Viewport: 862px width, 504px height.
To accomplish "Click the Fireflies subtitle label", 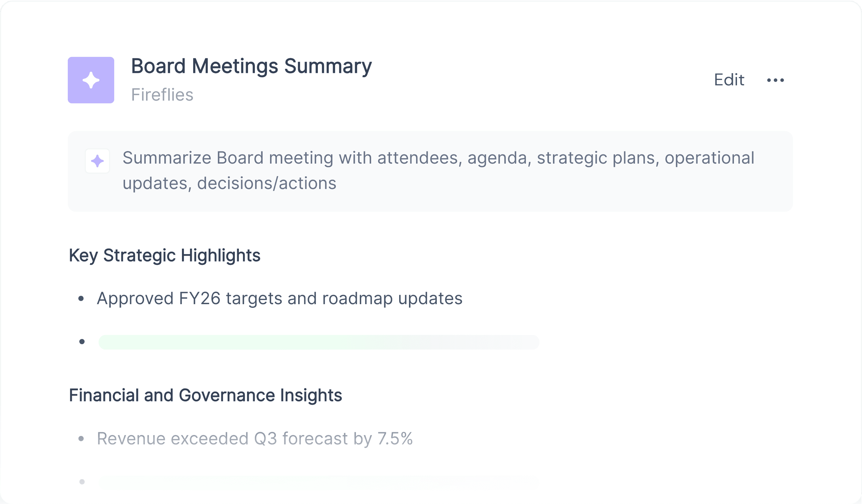I will click(162, 95).
